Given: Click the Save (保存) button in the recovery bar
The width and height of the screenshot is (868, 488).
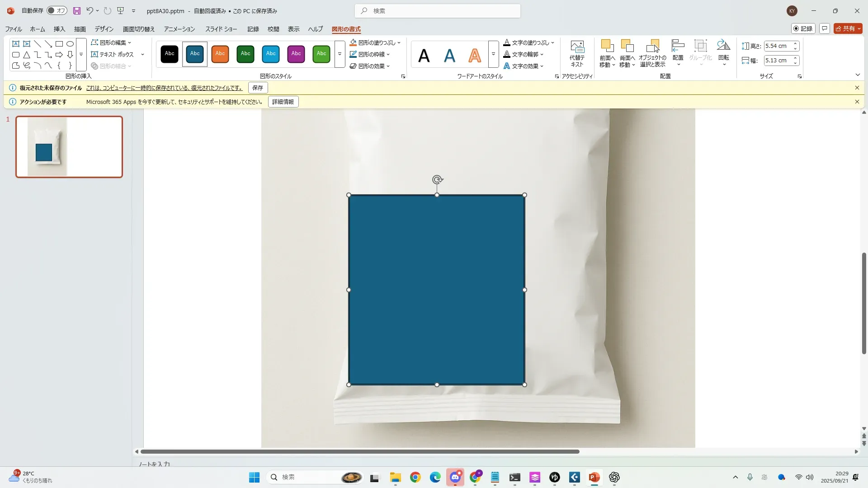Looking at the screenshot, I should point(257,88).
